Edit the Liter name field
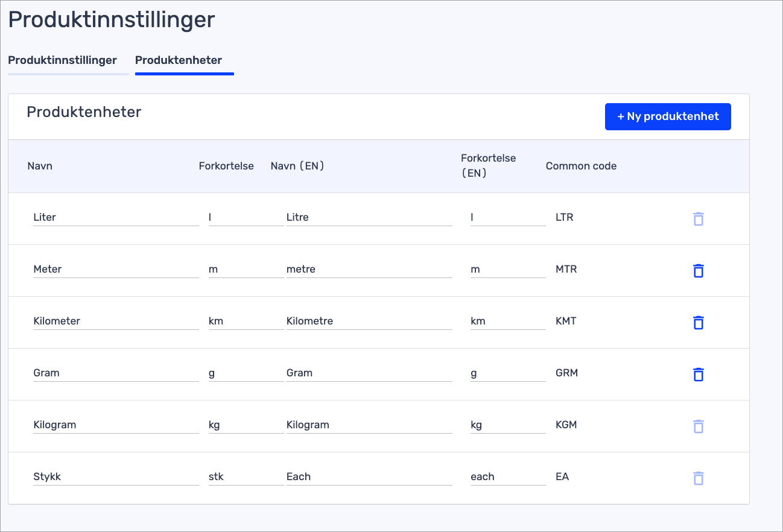 tap(116, 217)
